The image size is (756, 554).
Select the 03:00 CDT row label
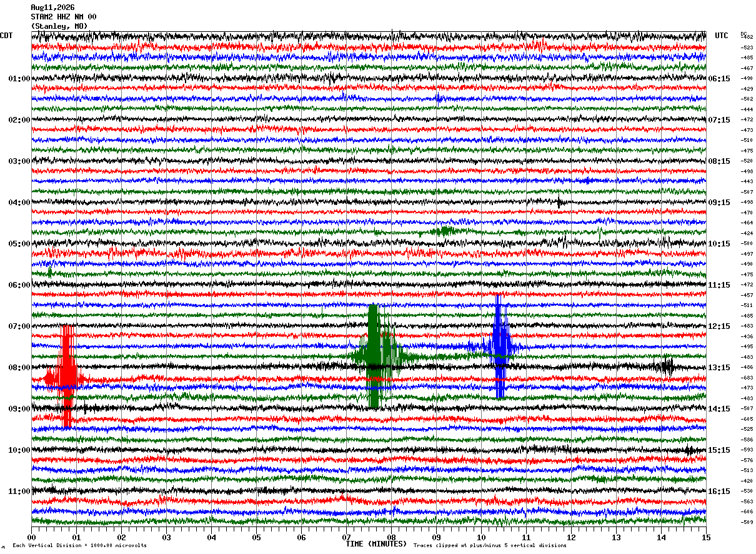tap(19, 161)
